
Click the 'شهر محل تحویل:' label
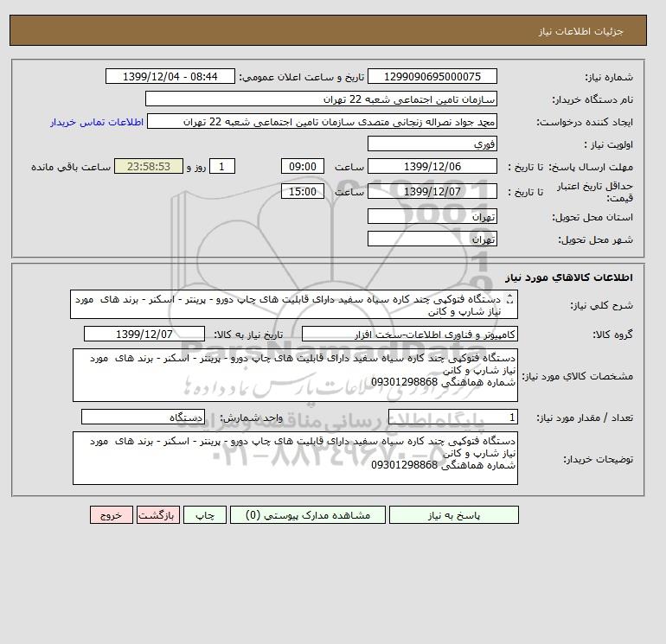(x=595, y=239)
